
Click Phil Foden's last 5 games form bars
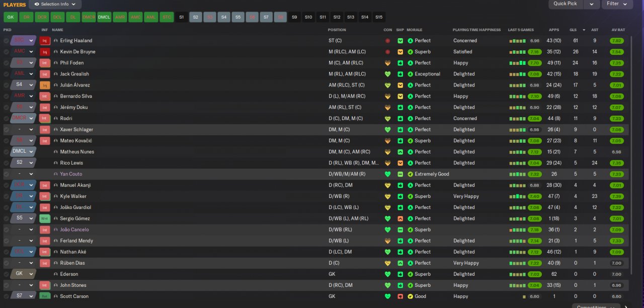pos(518,63)
